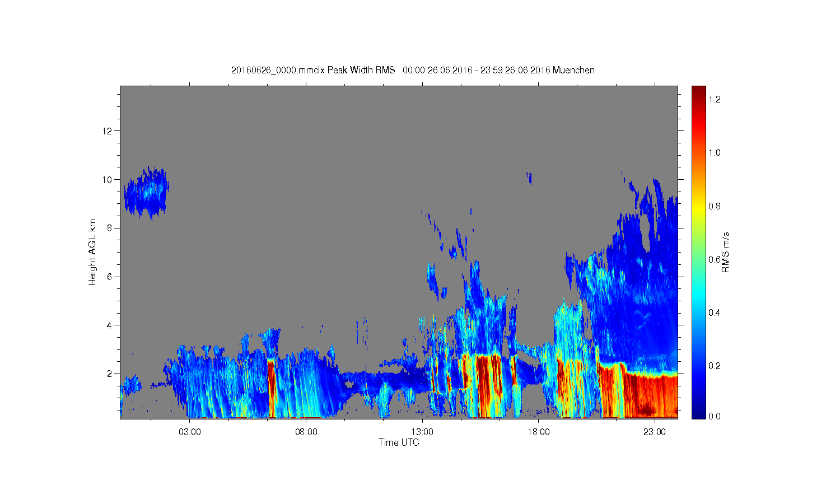The width and height of the screenshot is (840, 504).
Task: Click the colorbar value 0.2
Action: pyautogui.click(x=714, y=366)
